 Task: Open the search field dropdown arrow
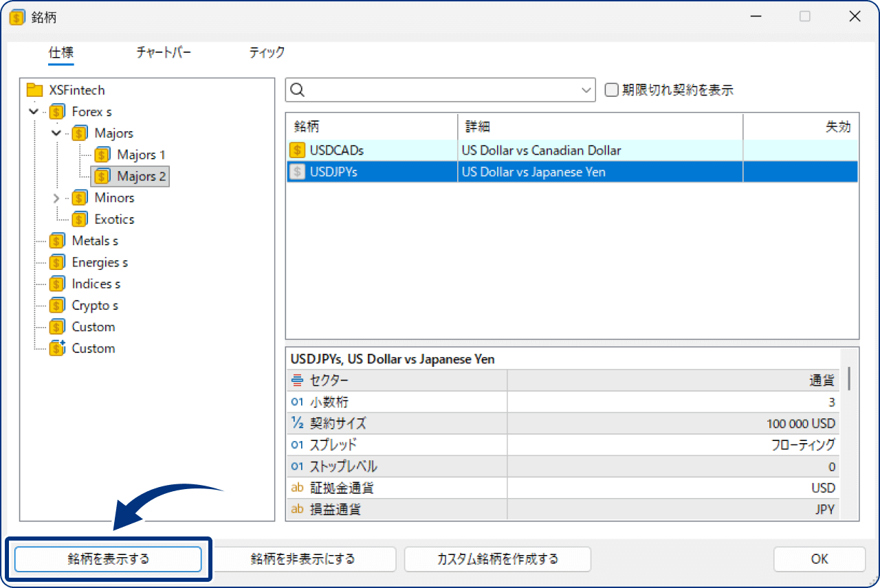coord(586,89)
